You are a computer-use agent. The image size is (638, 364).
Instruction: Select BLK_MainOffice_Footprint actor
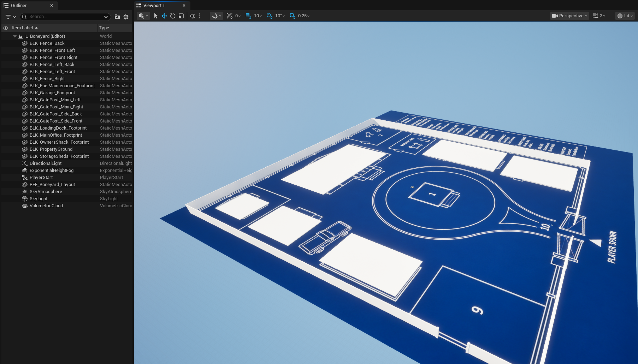(x=56, y=135)
